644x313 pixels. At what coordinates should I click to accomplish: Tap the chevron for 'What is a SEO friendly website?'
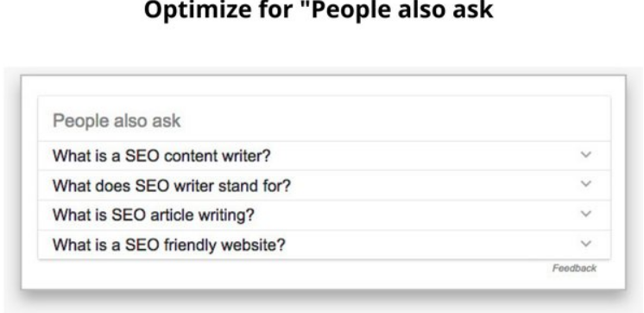[x=585, y=244]
